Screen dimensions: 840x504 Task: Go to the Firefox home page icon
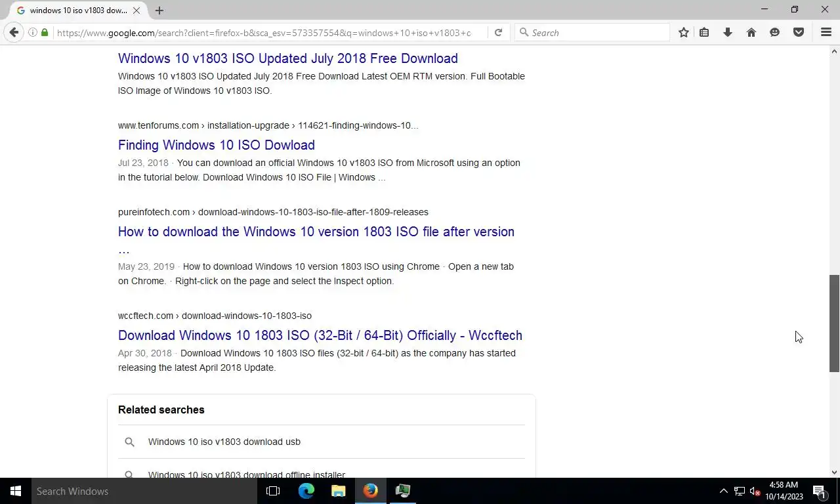click(751, 32)
